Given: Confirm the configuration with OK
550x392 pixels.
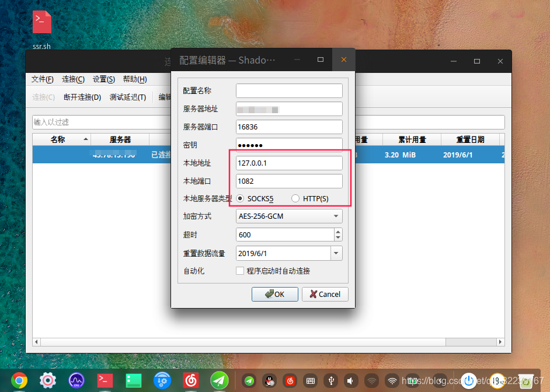Looking at the screenshot, I should click(x=274, y=294).
